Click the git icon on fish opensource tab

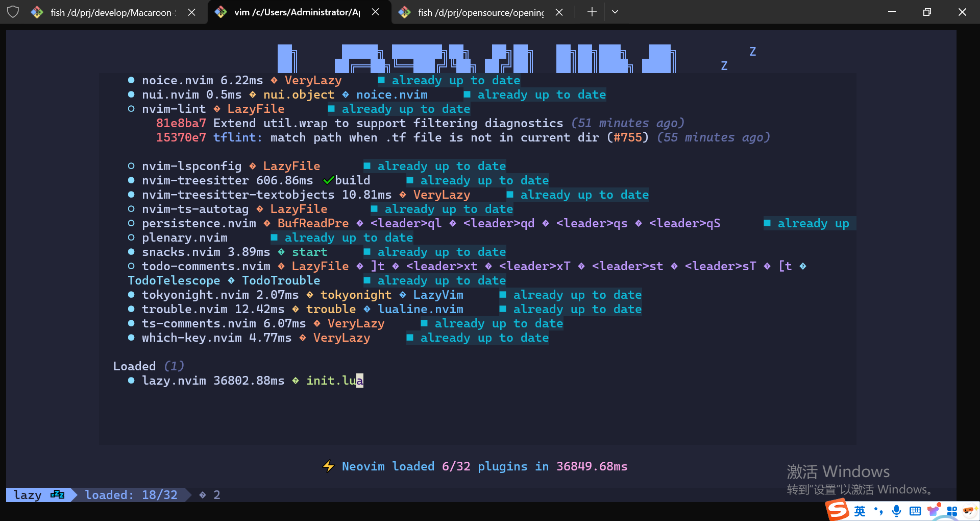[x=404, y=12]
